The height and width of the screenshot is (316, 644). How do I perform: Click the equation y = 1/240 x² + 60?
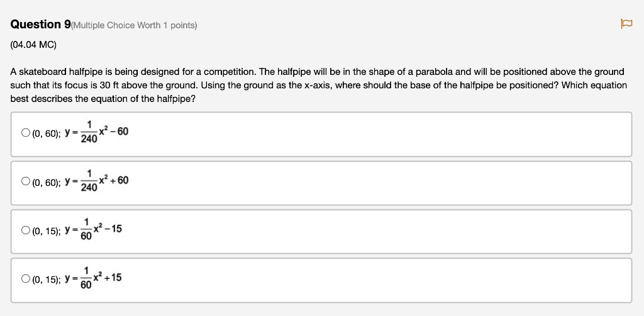point(96,181)
